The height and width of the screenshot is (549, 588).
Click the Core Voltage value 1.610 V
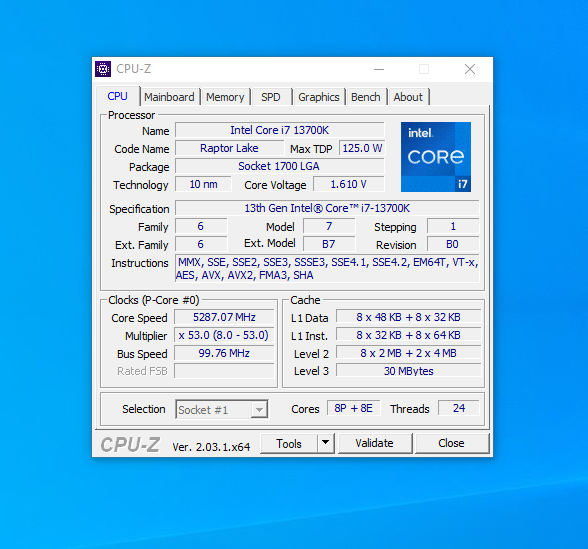click(349, 184)
